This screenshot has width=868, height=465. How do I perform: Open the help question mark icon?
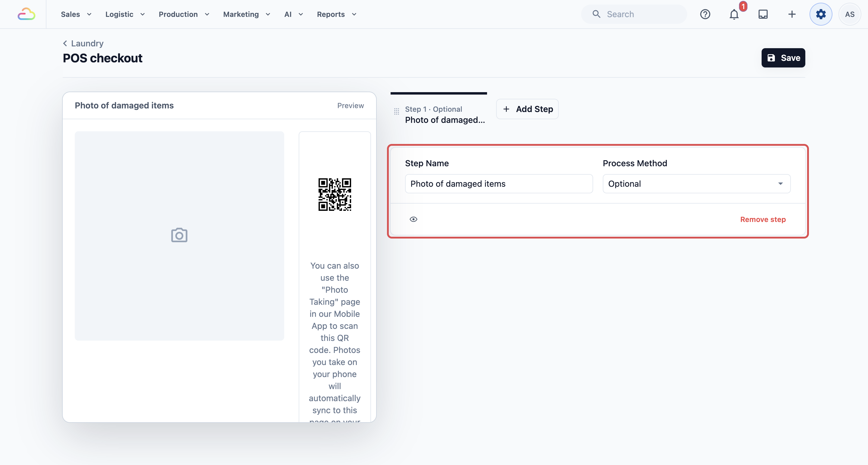(x=705, y=14)
